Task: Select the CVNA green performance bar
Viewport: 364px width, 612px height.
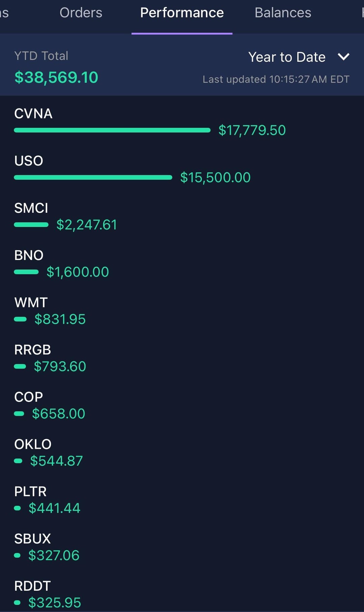Action: [112, 130]
